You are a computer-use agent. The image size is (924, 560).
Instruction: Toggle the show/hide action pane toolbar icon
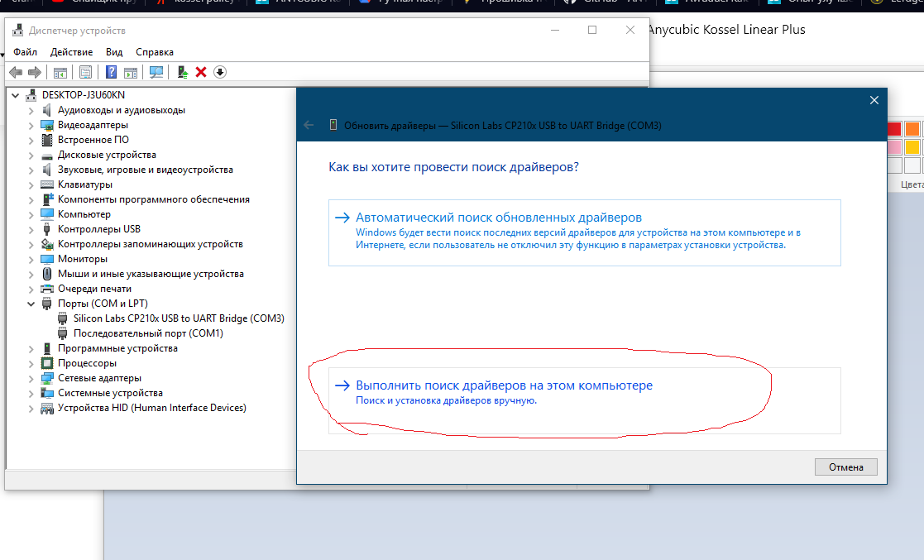pos(131,73)
